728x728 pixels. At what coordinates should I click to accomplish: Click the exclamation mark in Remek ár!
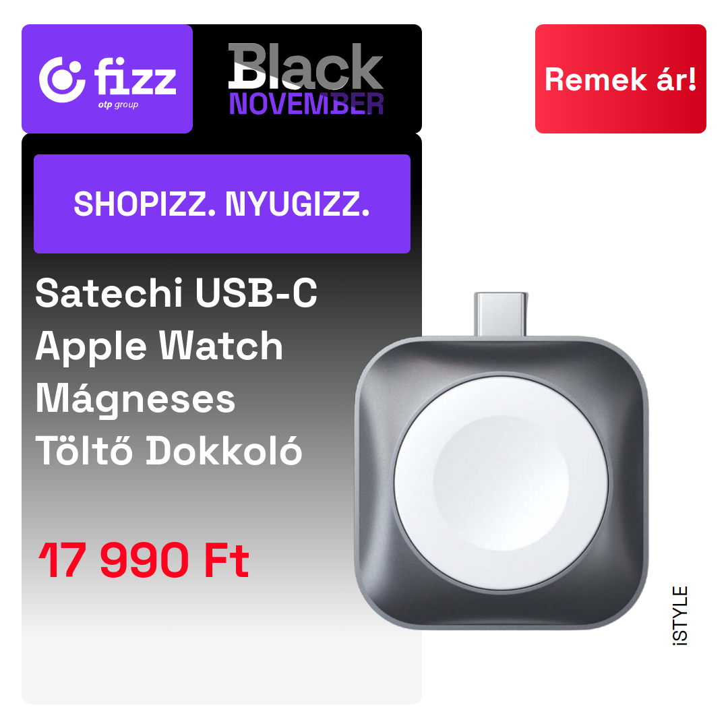pyautogui.click(x=692, y=79)
